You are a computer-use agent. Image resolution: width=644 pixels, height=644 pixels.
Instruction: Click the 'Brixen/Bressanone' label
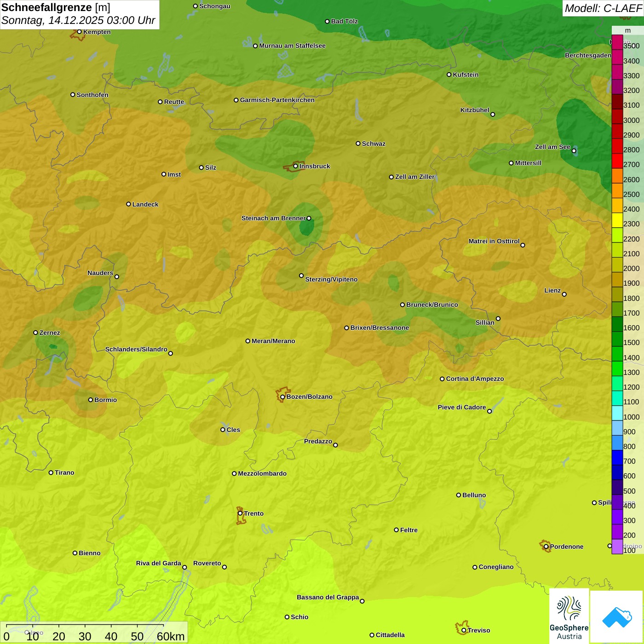(379, 328)
